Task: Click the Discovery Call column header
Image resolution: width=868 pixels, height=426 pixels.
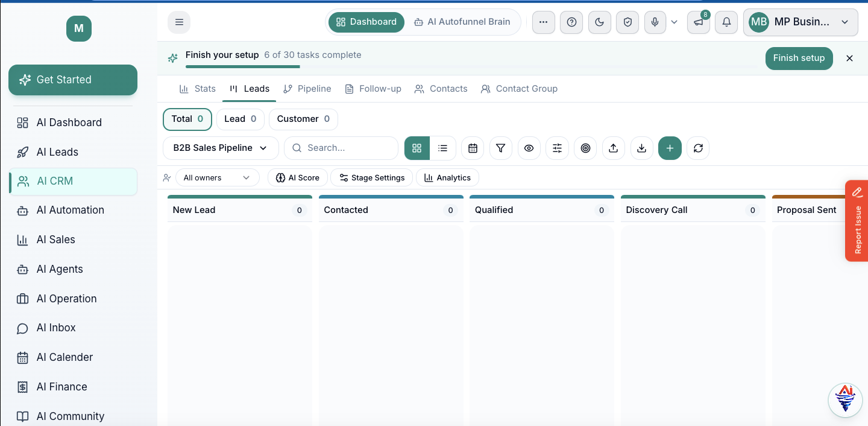Action: [693, 210]
